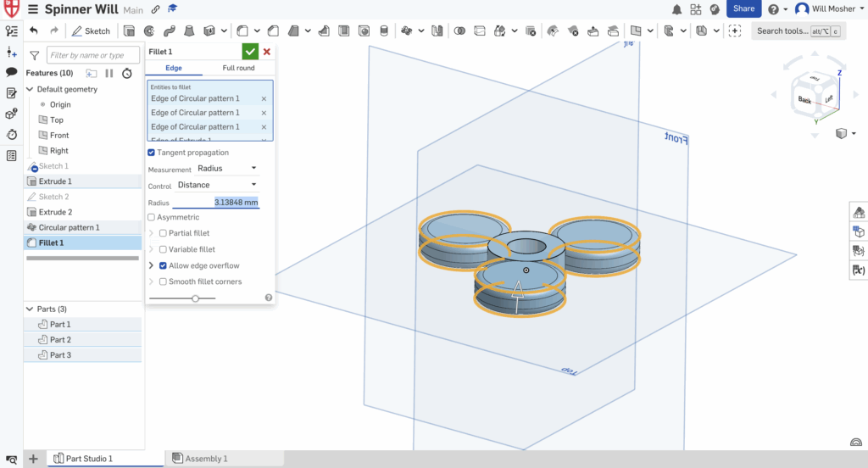Click the blue Share button
Viewport: 868px width, 468px height.
tap(743, 8)
